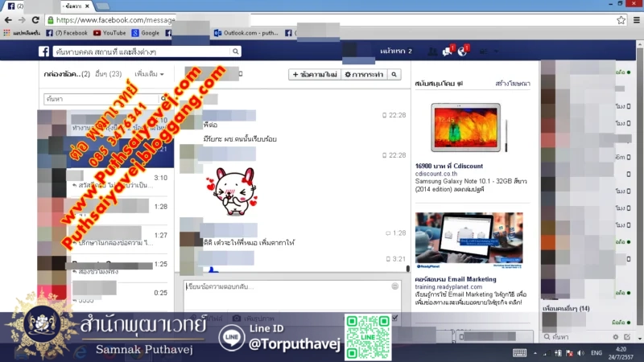Open the messages notification icon
This screenshot has height=362, width=644.
pos(447,51)
